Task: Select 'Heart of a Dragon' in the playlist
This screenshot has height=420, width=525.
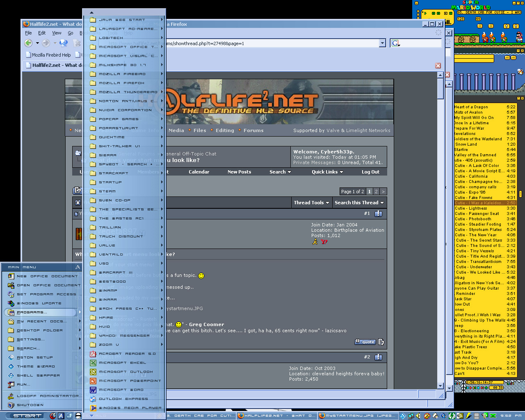Action: [x=485, y=107]
